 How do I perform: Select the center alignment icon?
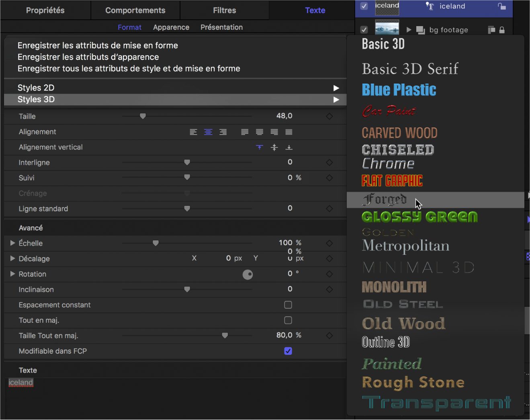click(x=208, y=132)
